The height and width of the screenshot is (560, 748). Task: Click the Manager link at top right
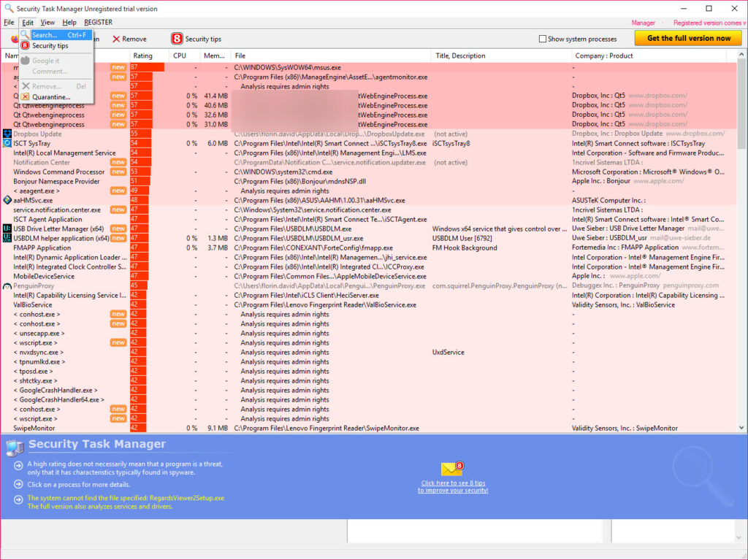tap(643, 23)
